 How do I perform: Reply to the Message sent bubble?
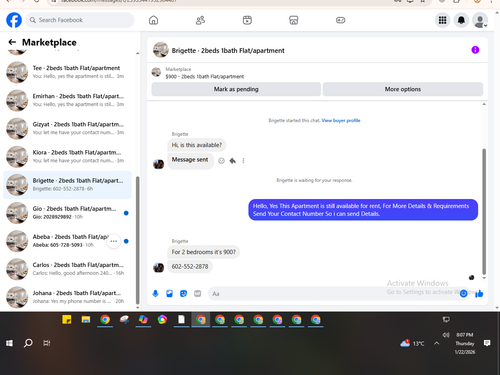coord(232,161)
